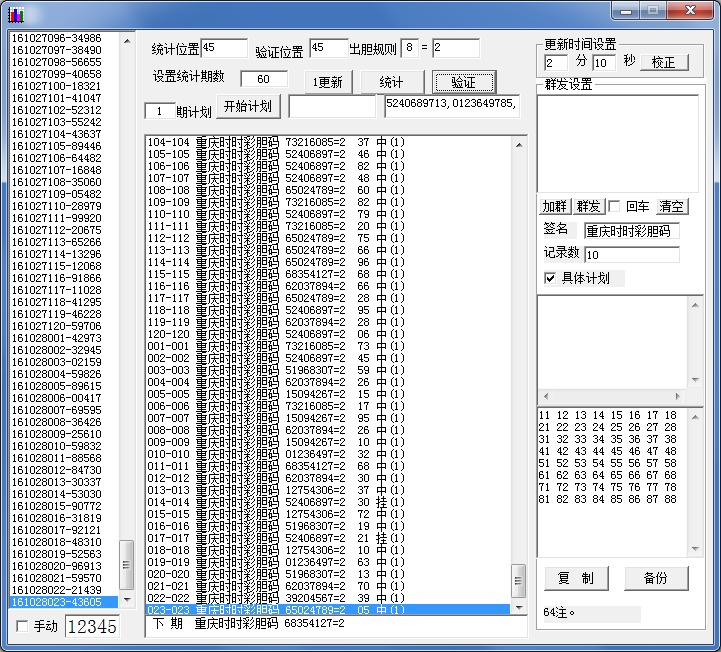Copy the results with 复制 button

pos(575,578)
